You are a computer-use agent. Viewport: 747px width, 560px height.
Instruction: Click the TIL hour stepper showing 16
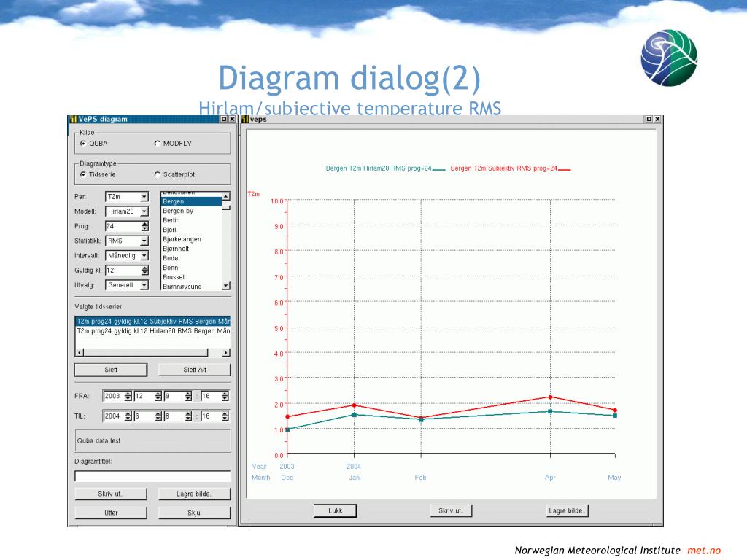(x=225, y=416)
